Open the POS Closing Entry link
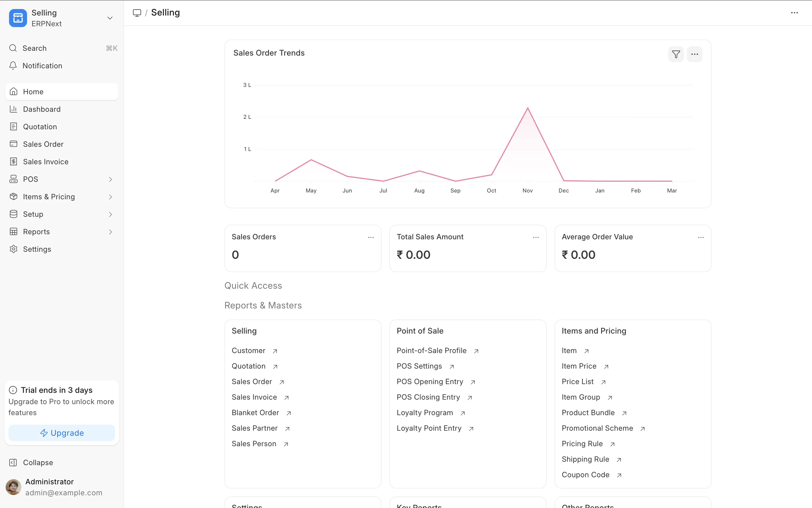 [428, 397]
